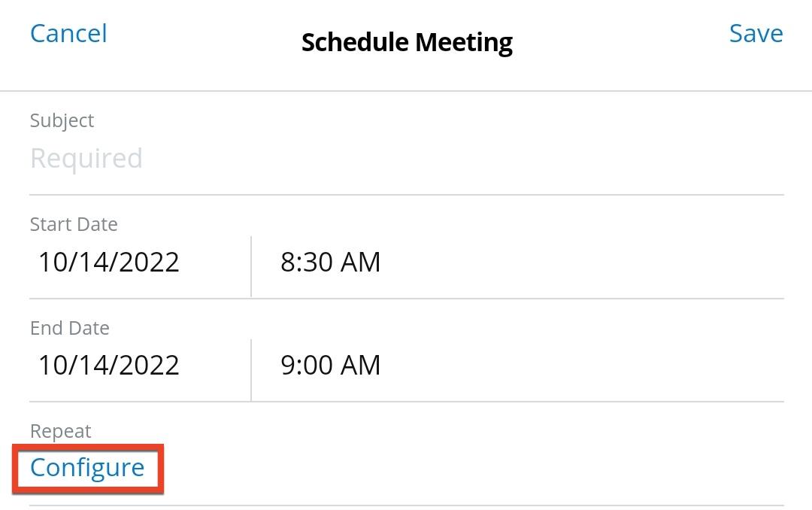
Task: Click the month 10 in the start date
Action: coord(53,262)
